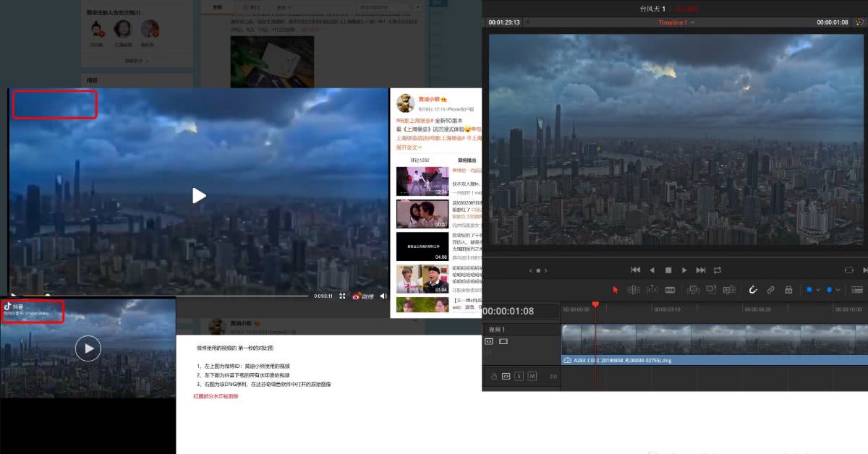Stop playback in Resolve viewer
868x454 pixels.
[668, 270]
